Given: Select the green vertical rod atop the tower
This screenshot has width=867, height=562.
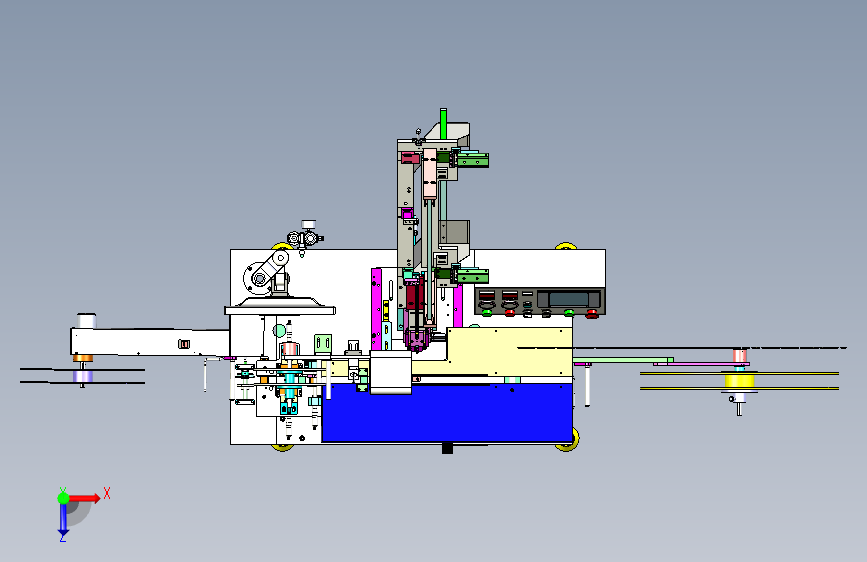Looking at the screenshot, I should [443, 123].
